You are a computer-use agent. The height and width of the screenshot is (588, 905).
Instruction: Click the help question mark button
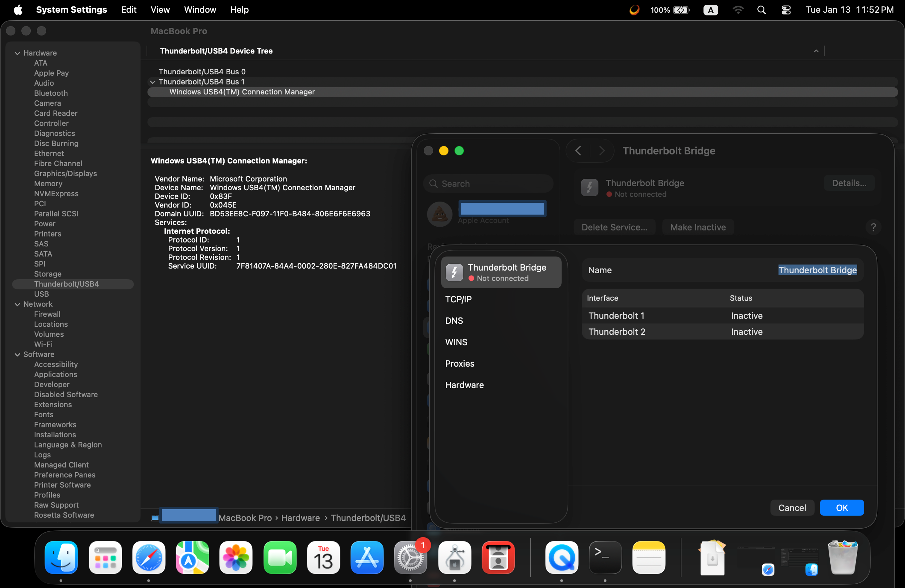point(873,227)
